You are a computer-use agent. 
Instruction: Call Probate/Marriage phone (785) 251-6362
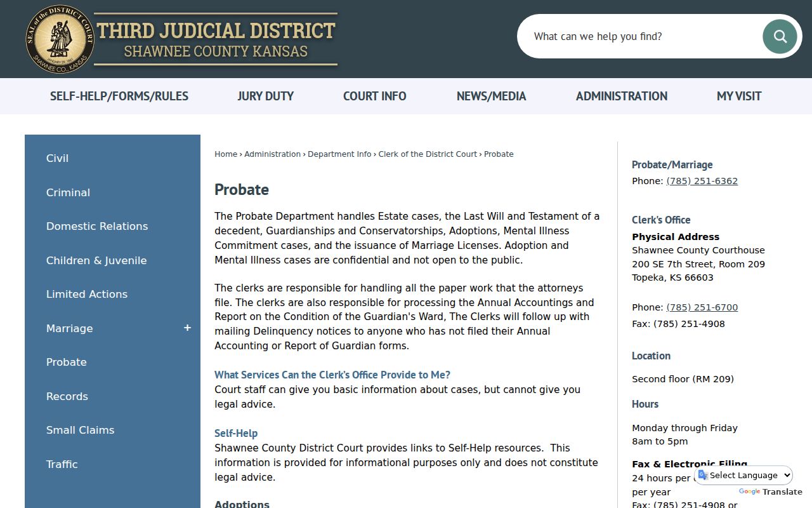coord(702,181)
